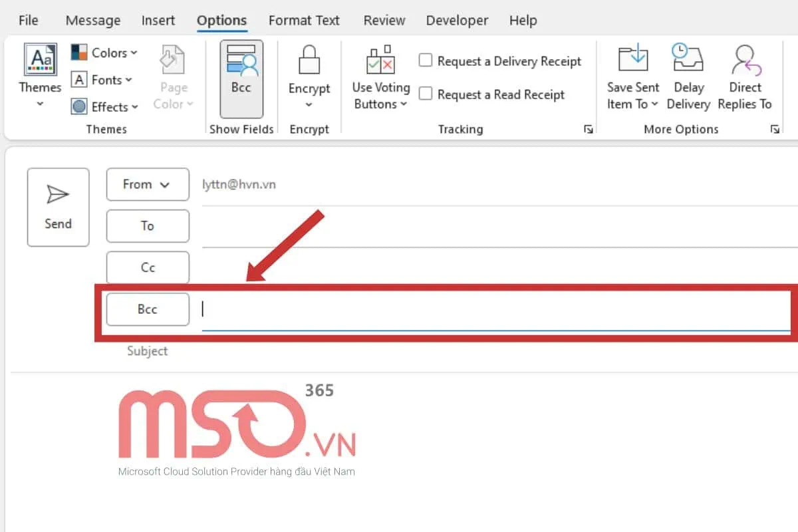
Task: Switch to the Format Text tab
Action: [x=303, y=20]
